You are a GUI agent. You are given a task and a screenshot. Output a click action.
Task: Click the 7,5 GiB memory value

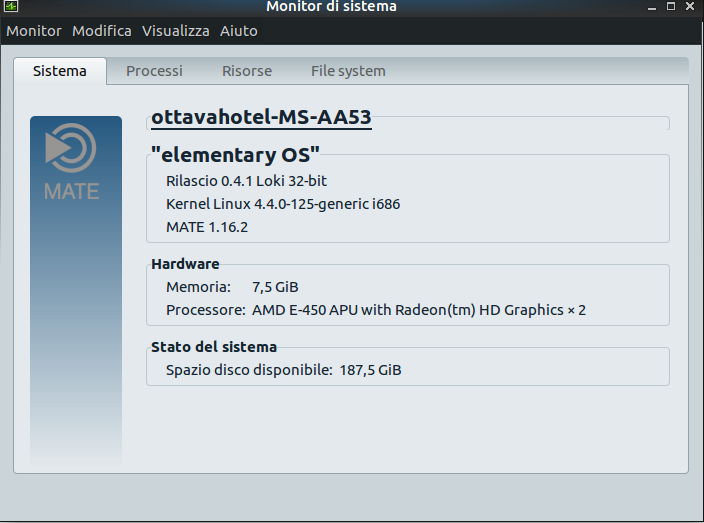(x=275, y=287)
